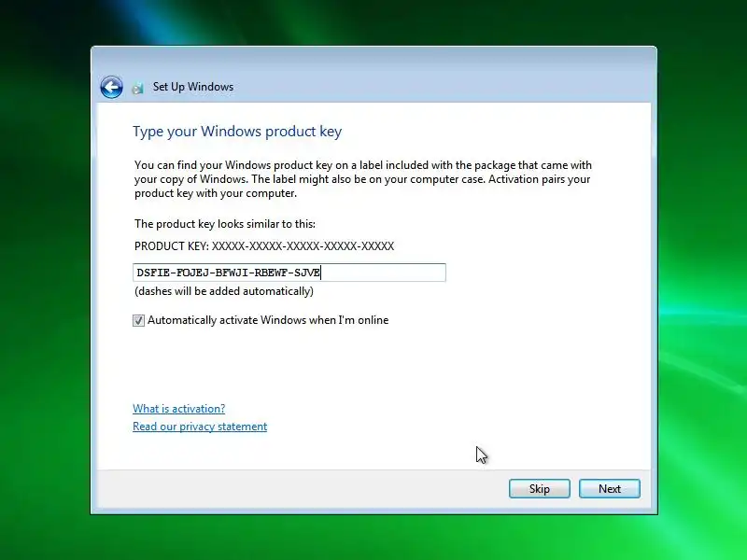
Task: Skip entering the product key
Action: tap(540, 488)
